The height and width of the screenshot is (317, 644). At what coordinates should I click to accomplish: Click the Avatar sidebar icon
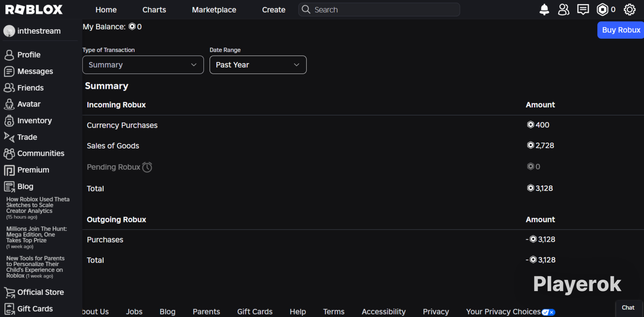tap(9, 104)
